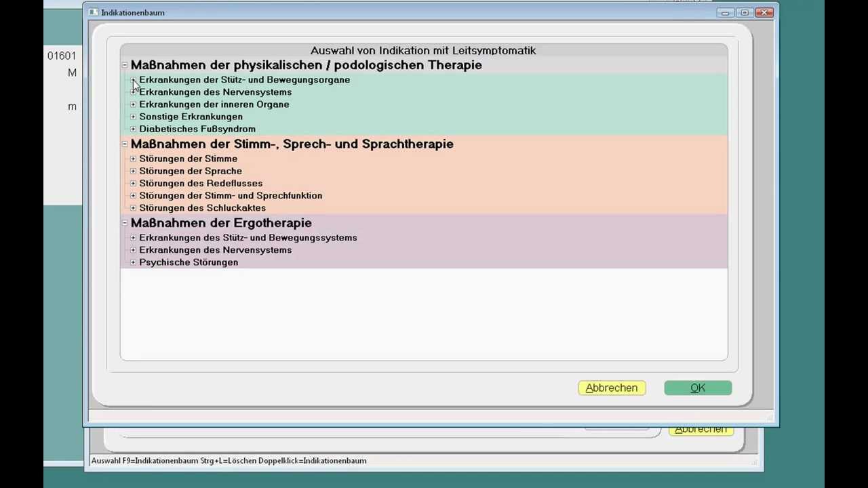Confirm selection with the OK button

[698, 388]
